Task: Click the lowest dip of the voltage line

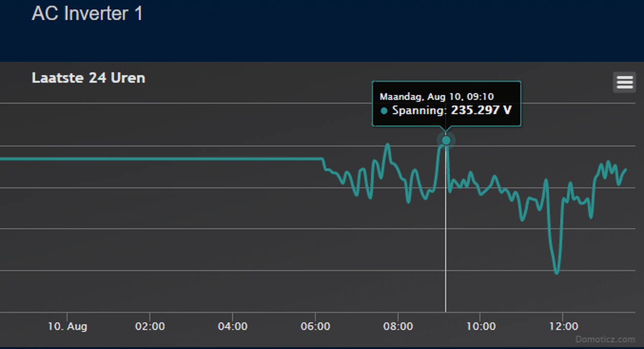Action: click(x=557, y=272)
